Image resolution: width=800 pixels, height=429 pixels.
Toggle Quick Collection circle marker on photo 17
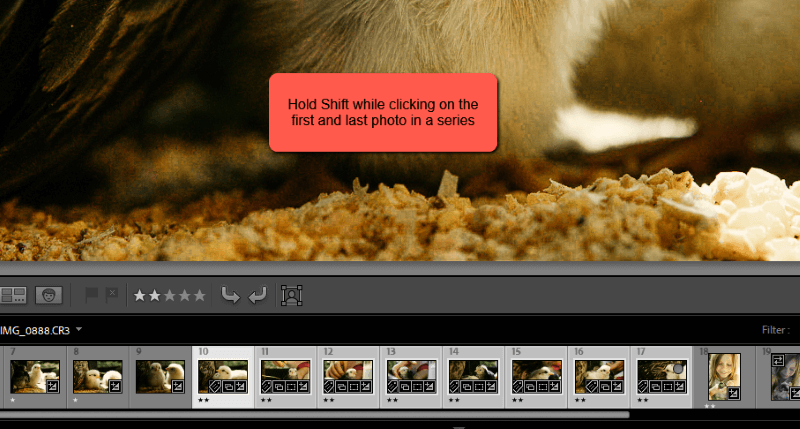click(x=678, y=368)
